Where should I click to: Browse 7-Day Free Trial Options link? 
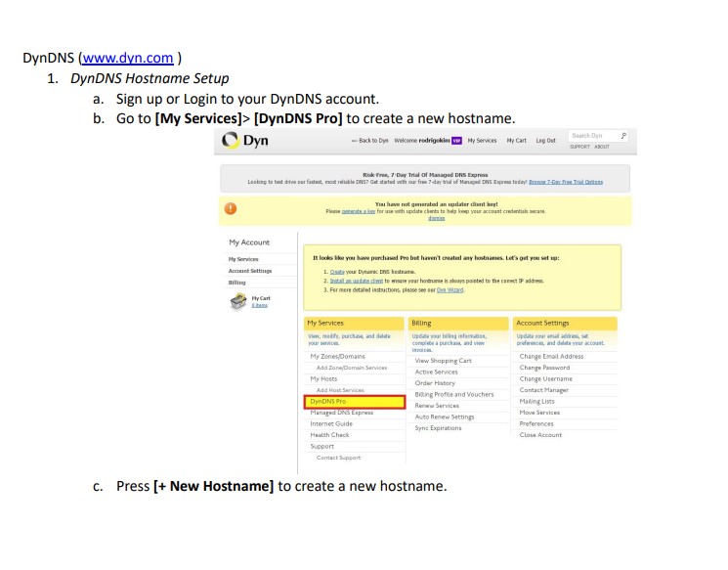(x=566, y=182)
